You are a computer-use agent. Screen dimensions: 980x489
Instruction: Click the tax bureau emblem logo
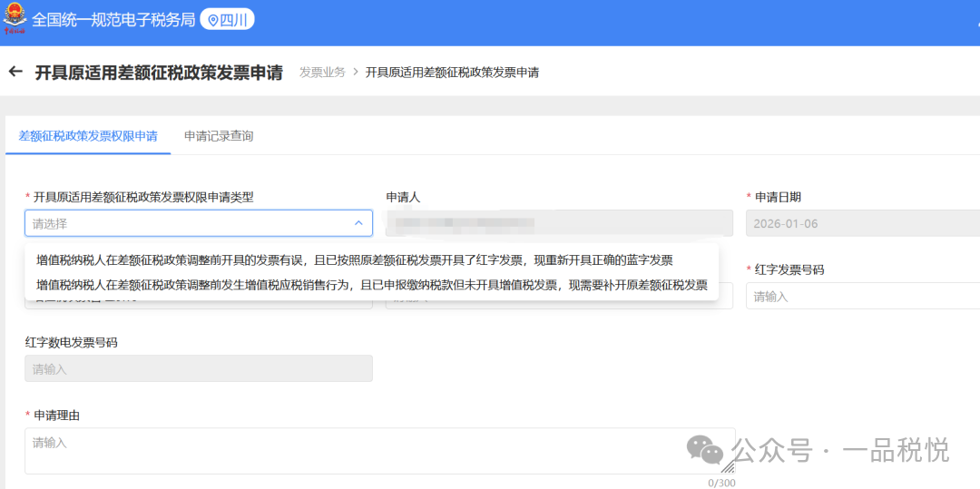click(15, 19)
